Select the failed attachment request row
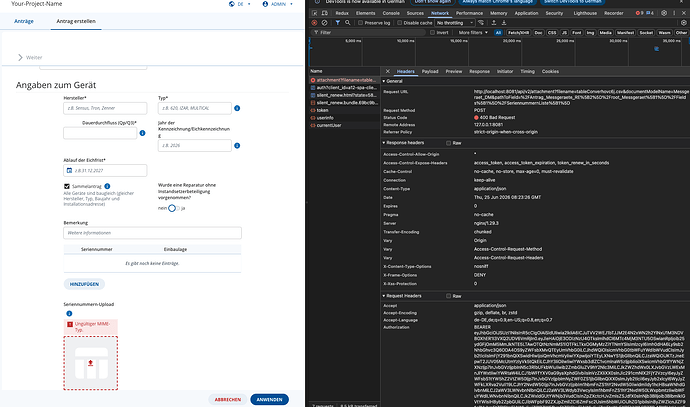 (344, 80)
